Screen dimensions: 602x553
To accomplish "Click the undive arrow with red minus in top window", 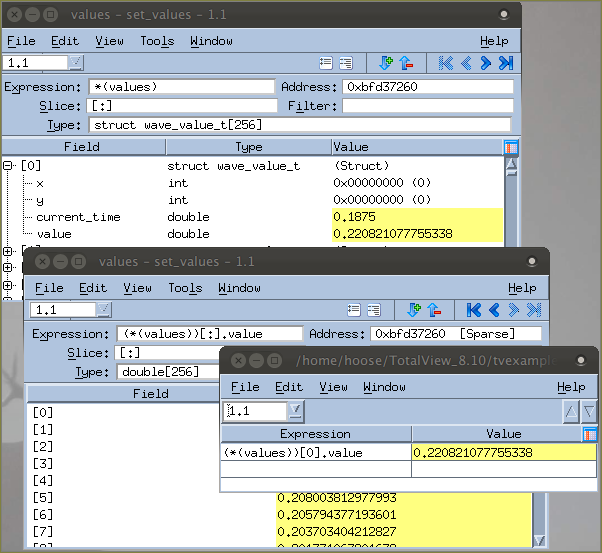I will [x=405, y=63].
